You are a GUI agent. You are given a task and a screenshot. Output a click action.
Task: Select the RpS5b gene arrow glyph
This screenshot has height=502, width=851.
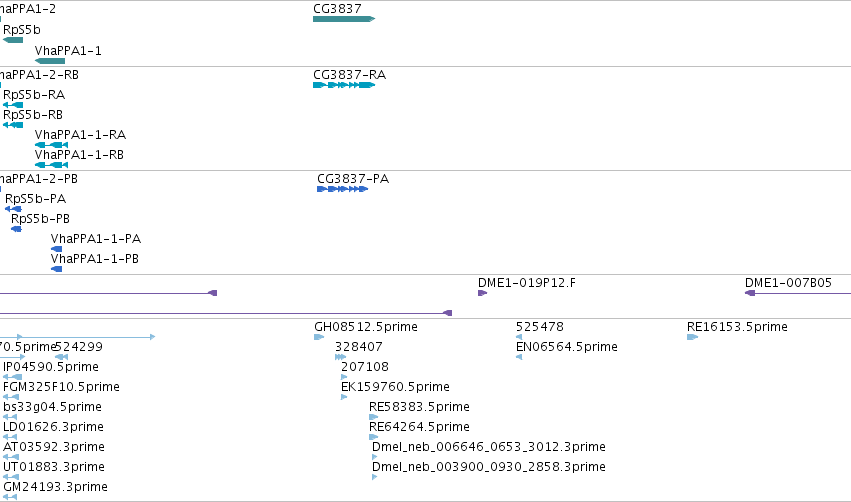pyautogui.click(x=13, y=40)
